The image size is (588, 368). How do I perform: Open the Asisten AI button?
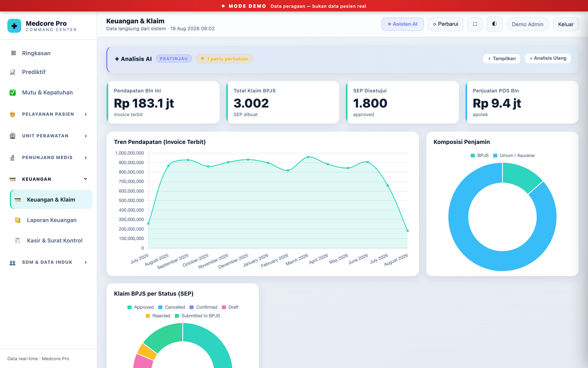[x=402, y=24]
